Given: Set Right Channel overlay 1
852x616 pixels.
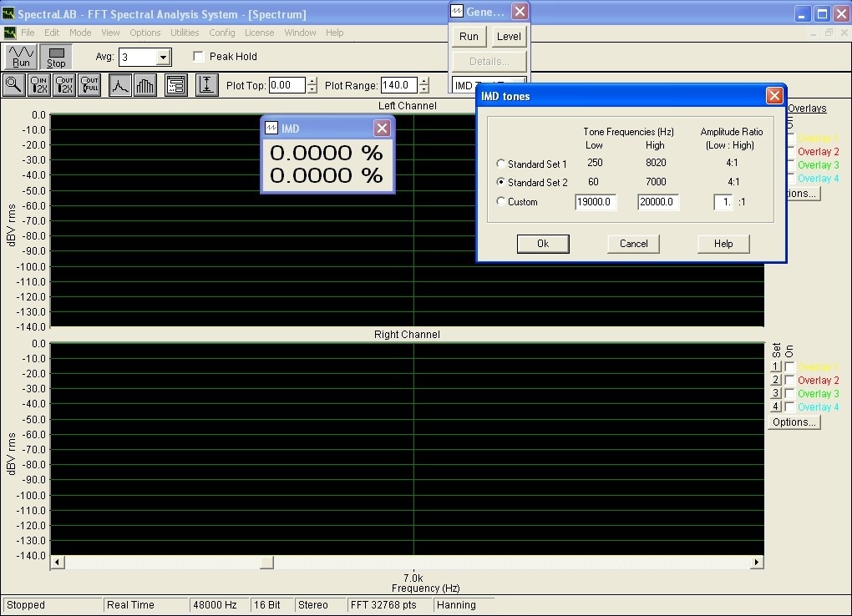Looking at the screenshot, I should tap(776, 367).
